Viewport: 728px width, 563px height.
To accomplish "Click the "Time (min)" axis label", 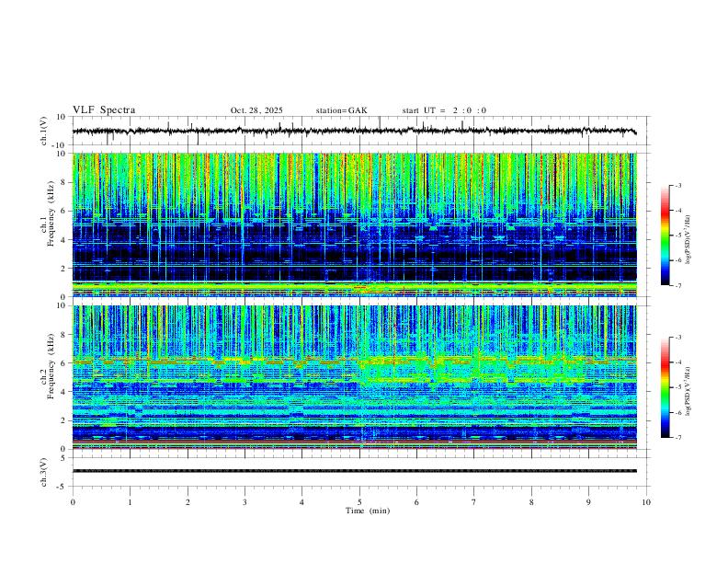I will [x=368, y=511].
